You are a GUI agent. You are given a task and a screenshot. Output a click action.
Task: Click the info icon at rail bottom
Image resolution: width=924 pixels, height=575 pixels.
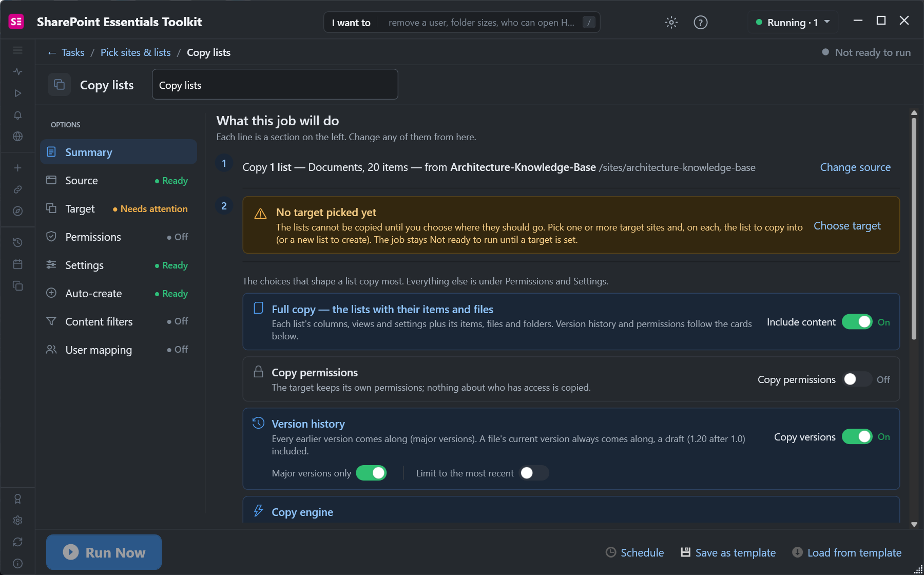click(x=17, y=564)
